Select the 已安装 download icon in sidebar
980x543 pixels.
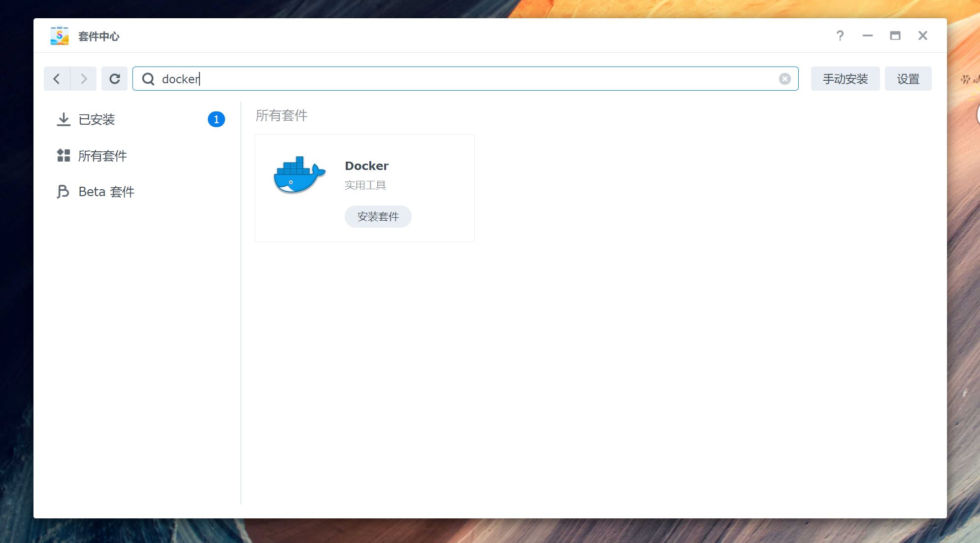pyautogui.click(x=64, y=119)
